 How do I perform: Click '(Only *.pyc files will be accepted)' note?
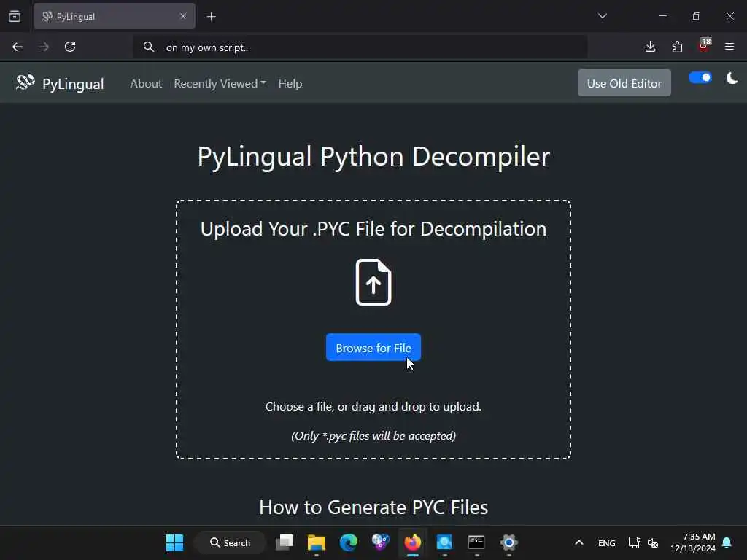click(x=373, y=436)
